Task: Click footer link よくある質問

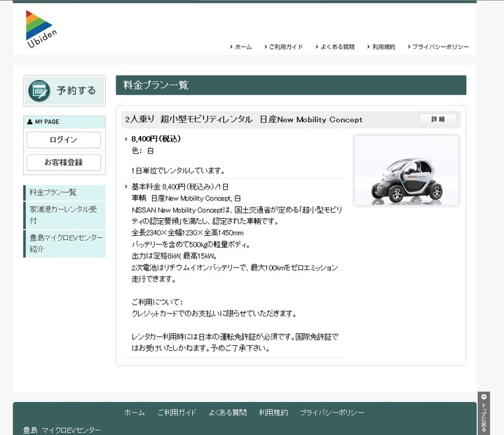Action: (x=228, y=413)
